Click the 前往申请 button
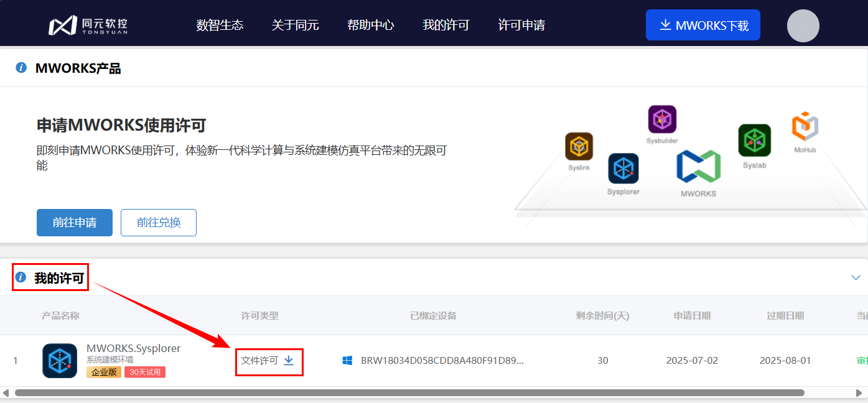 (75, 223)
